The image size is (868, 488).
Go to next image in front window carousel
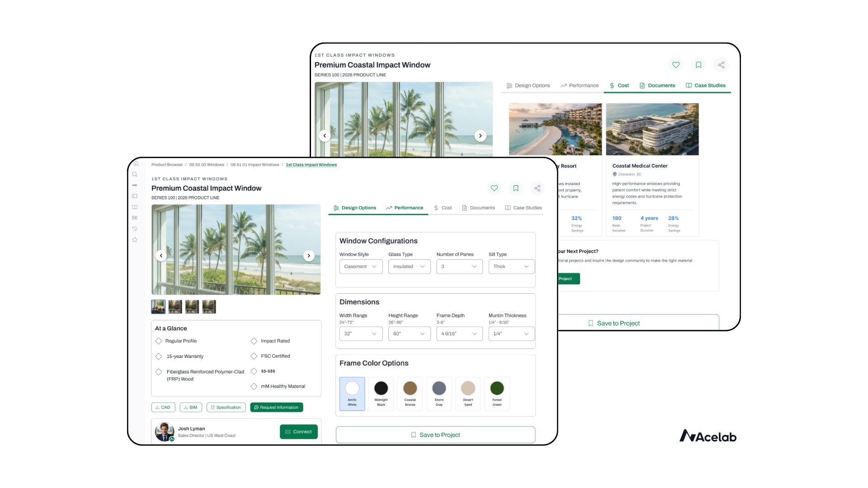tap(309, 256)
